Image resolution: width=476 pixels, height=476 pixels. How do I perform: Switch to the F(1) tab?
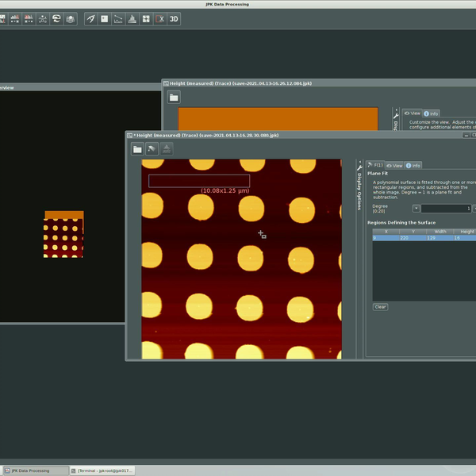tap(377, 165)
